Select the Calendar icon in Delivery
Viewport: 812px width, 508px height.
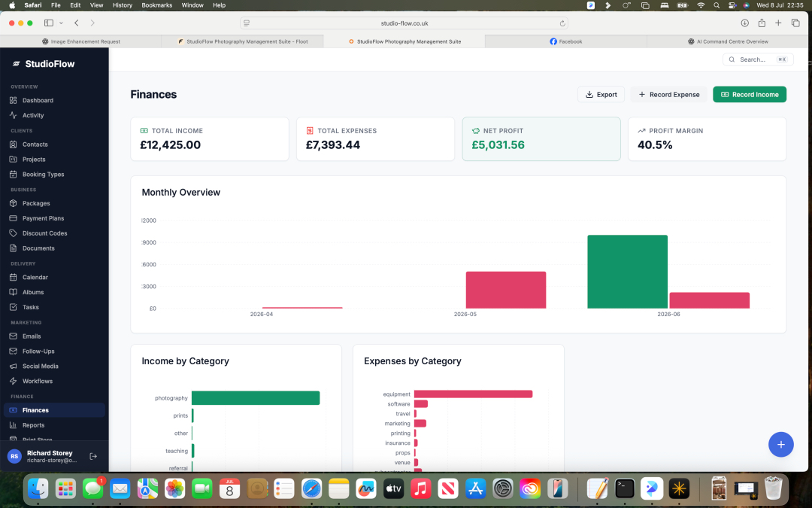[14, 277]
